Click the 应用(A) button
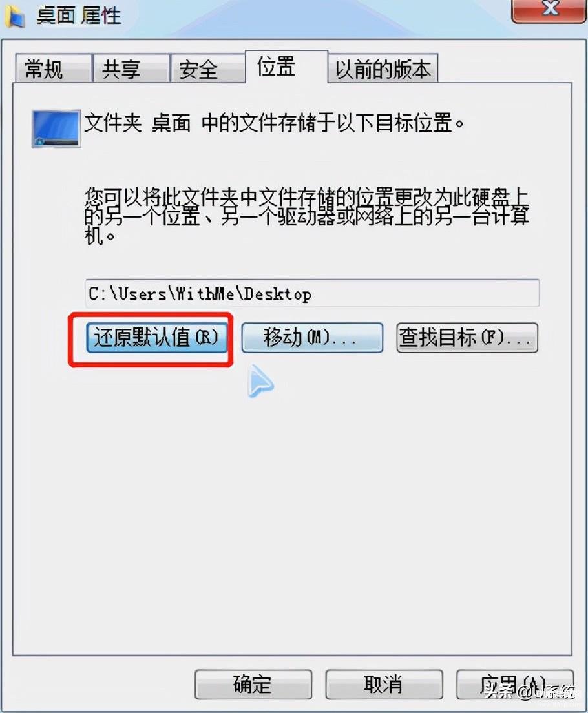The width and height of the screenshot is (588, 713). 514,685
